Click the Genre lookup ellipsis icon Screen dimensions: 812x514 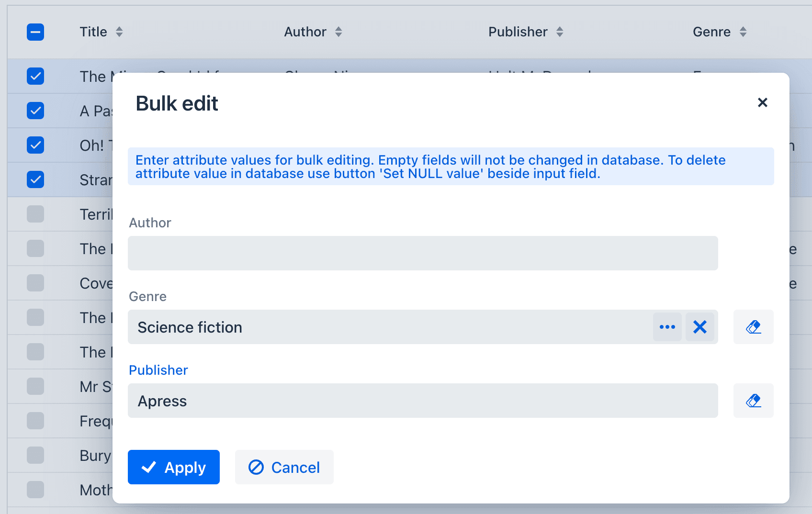tap(667, 327)
